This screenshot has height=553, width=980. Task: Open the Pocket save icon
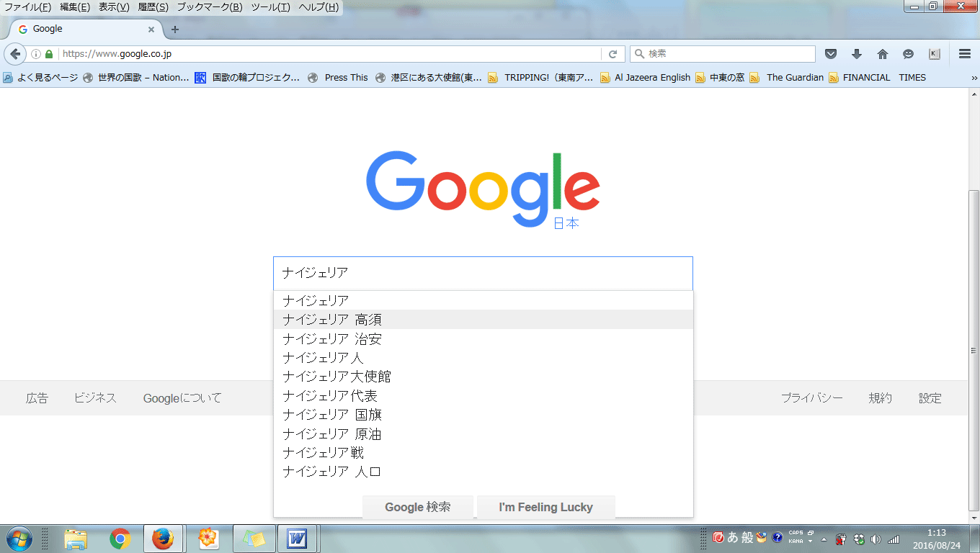click(831, 54)
